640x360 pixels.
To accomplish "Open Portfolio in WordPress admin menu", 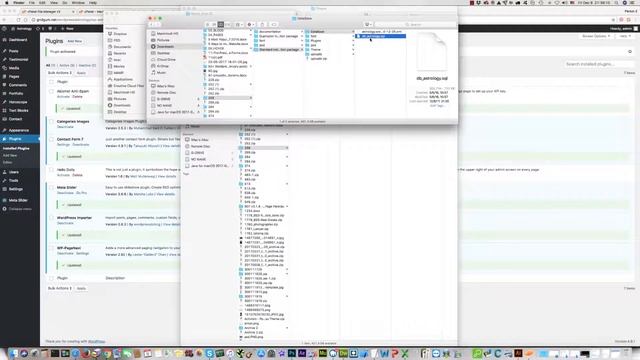I will pos(16,93).
